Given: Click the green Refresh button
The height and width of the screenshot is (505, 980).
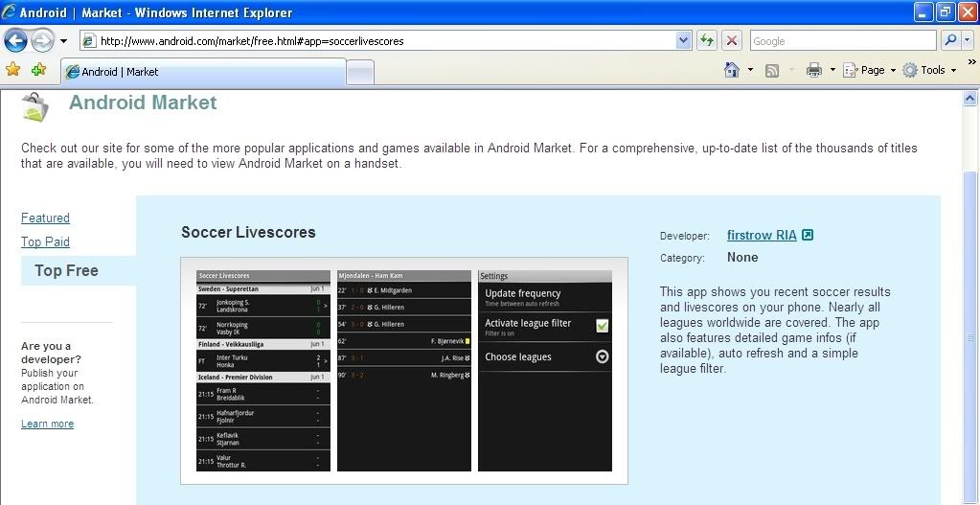Looking at the screenshot, I should [706, 41].
